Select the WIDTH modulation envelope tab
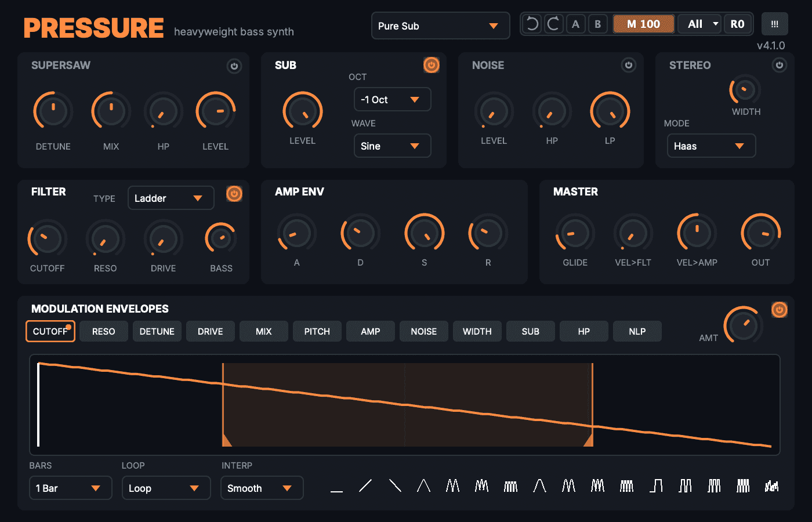This screenshot has height=522, width=812. click(x=477, y=331)
